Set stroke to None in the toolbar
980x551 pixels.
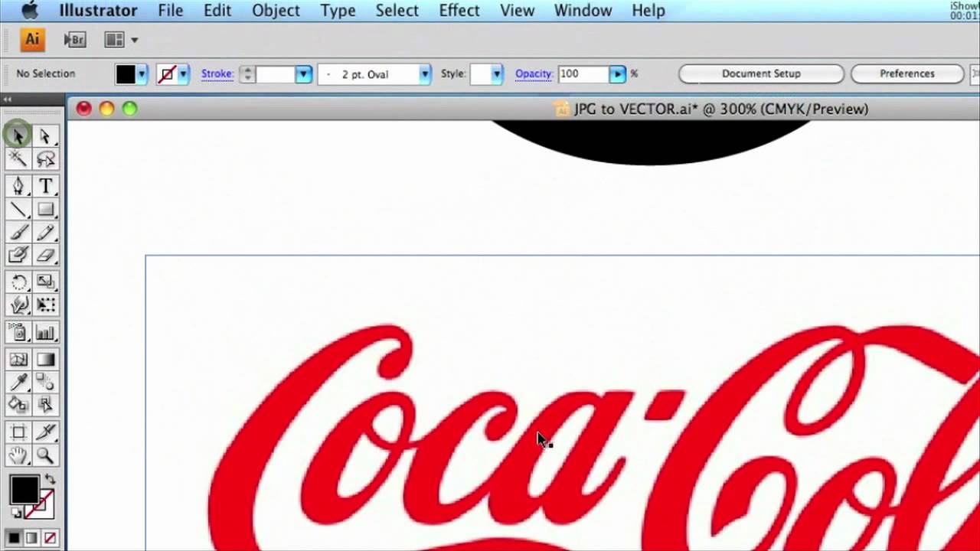click(x=50, y=538)
